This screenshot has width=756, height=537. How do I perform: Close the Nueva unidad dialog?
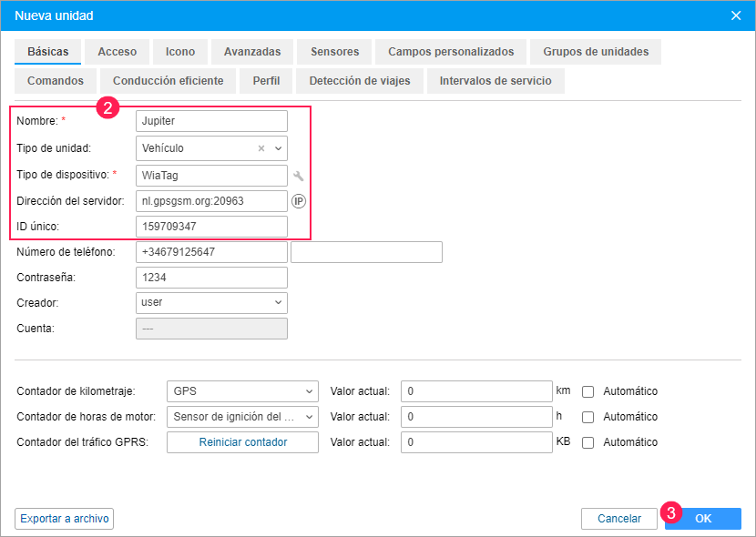(x=736, y=15)
